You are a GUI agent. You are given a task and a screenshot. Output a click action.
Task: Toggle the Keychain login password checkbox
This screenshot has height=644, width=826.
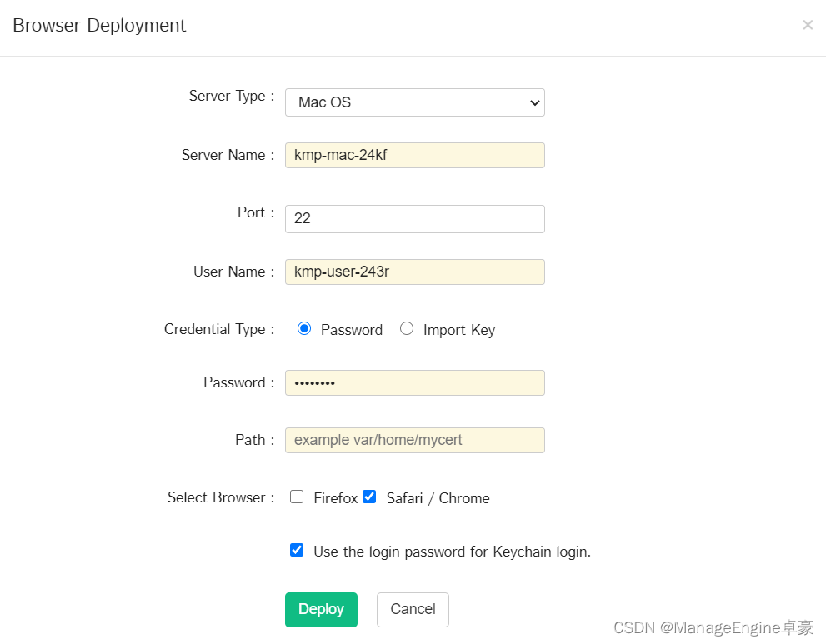[297, 550]
